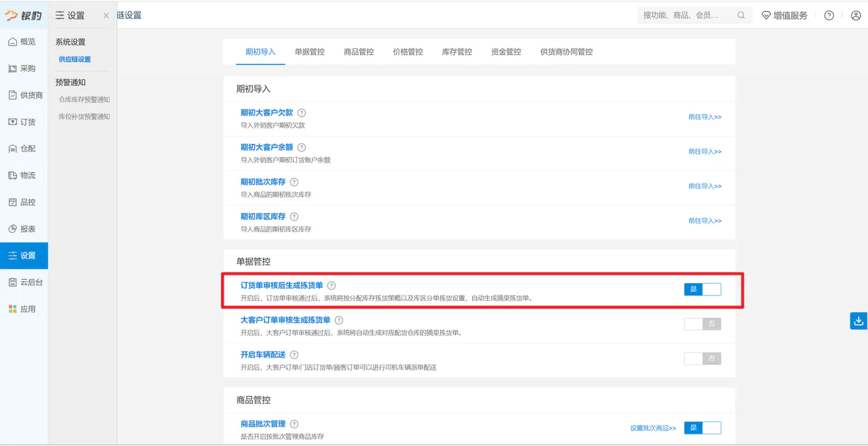Open 仓库库存预警通知 in the settings panel
868x446 pixels.
click(84, 100)
